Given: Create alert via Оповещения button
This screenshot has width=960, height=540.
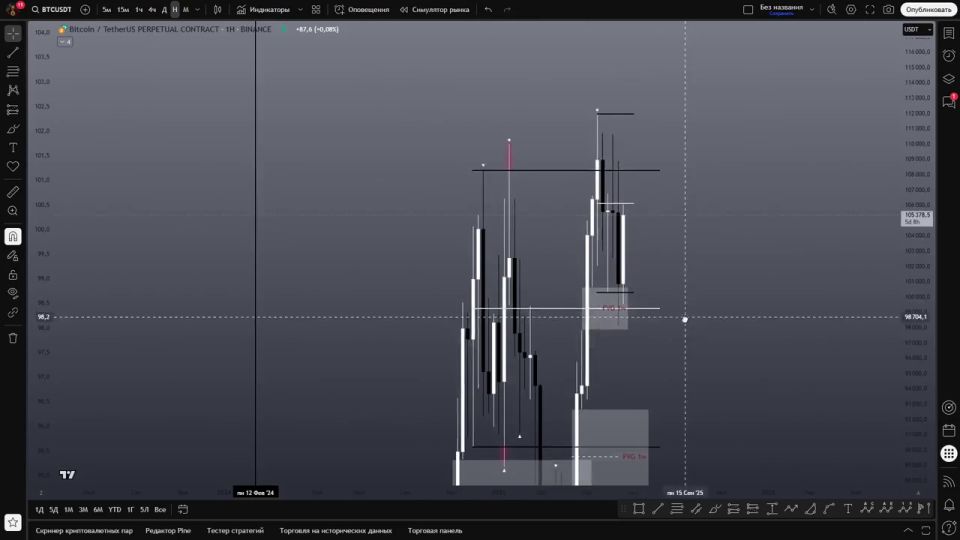Looking at the screenshot, I should pos(362,10).
